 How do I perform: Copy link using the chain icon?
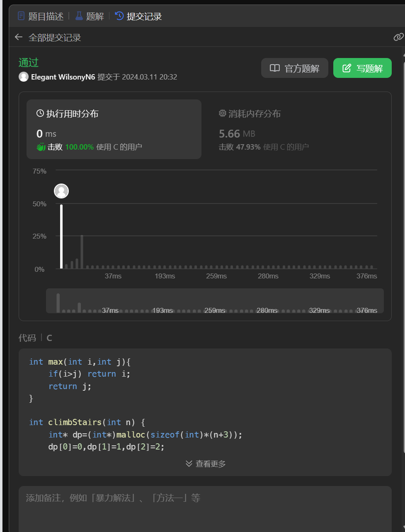point(398,37)
